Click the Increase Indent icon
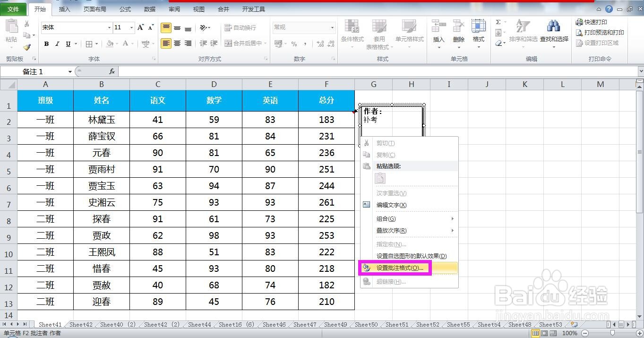 tap(215, 43)
